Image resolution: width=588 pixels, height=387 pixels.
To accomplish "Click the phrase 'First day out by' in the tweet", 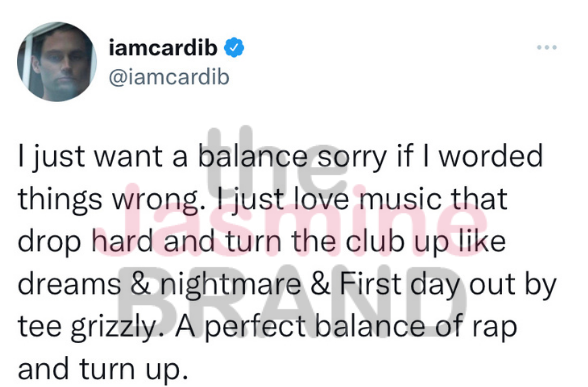I will [448, 285].
